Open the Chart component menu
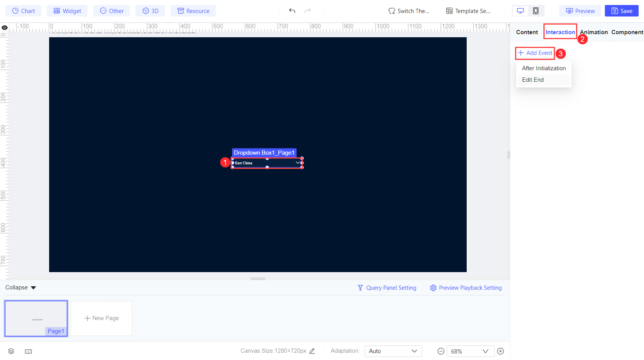 [23, 11]
